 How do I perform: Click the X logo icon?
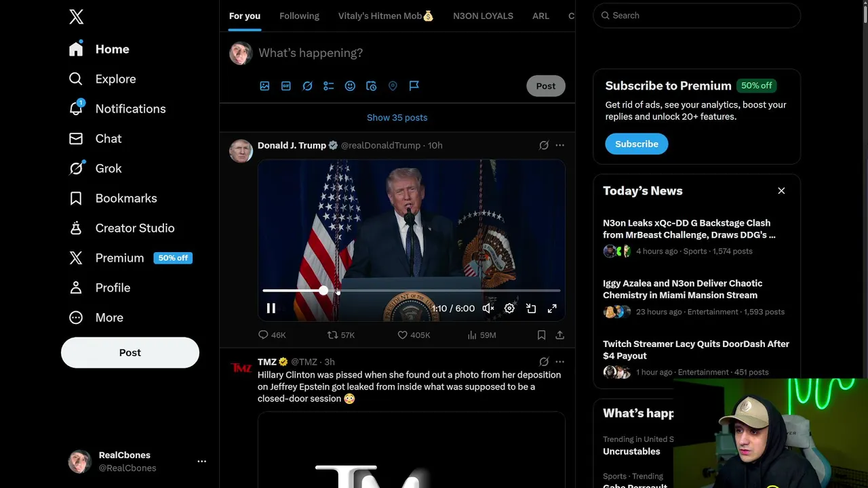coord(76,17)
